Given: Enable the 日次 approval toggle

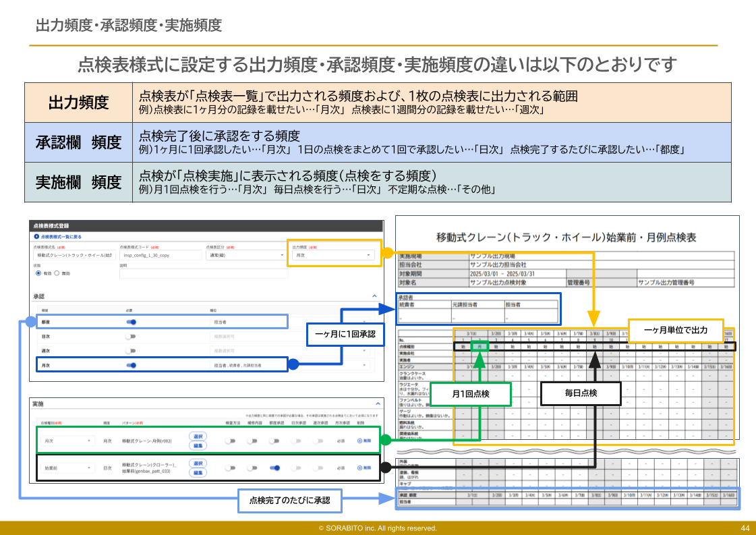Looking at the screenshot, I should click(131, 337).
